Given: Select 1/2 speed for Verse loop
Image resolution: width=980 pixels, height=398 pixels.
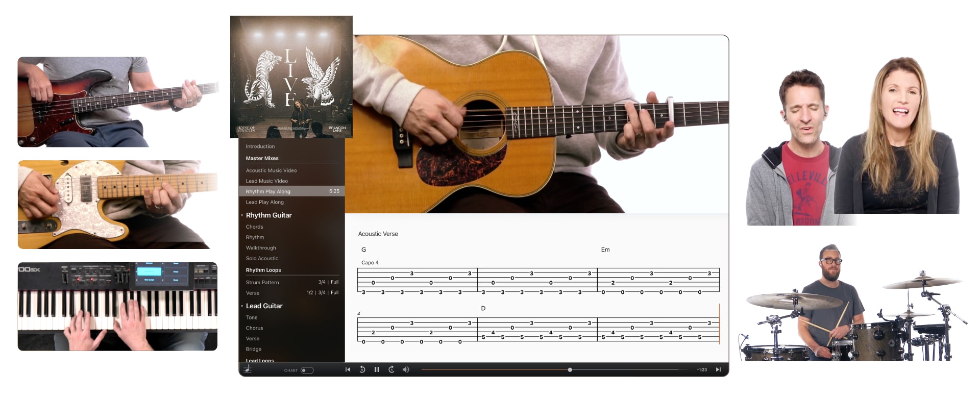Looking at the screenshot, I should click(x=310, y=293).
